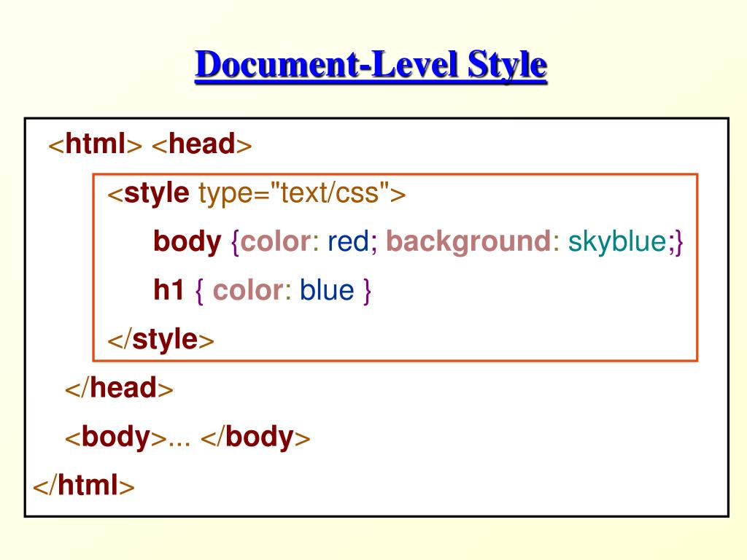747x560 pixels.
Task: Click the closing </style> tag
Action: (x=160, y=340)
